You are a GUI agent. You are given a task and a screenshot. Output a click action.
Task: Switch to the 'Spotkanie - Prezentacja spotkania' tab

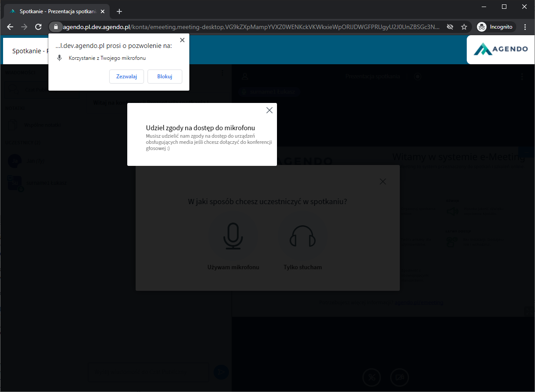[x=53, y=11]
